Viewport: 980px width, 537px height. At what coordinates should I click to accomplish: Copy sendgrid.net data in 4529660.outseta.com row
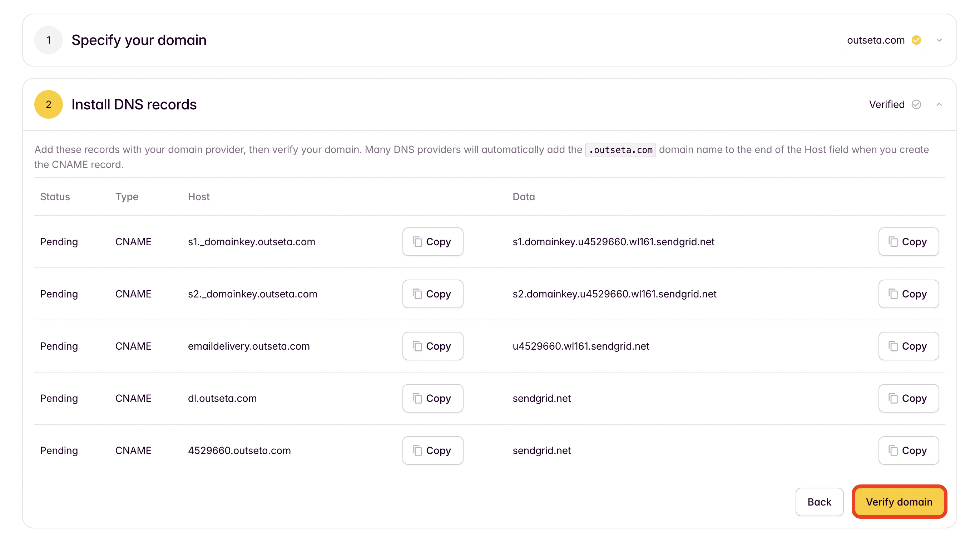pos(908,450)
